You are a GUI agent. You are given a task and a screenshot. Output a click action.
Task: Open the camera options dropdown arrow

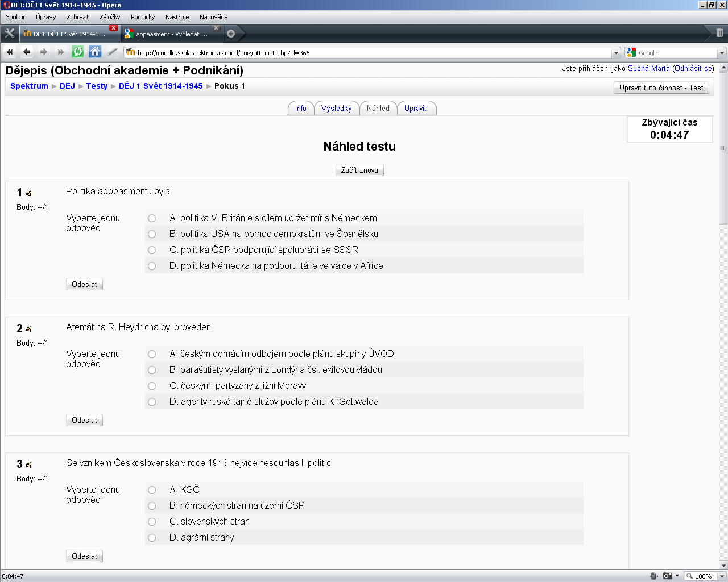[677, 576]
